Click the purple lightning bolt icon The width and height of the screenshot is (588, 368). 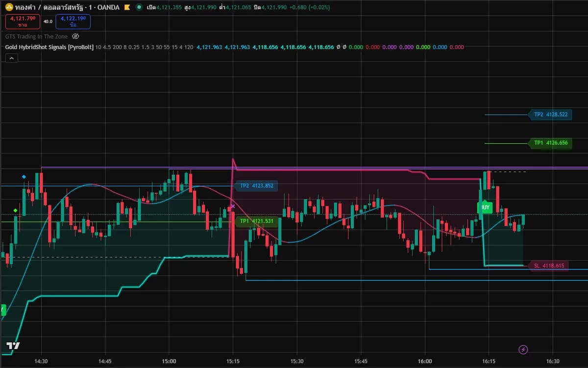tap(523, 349)
